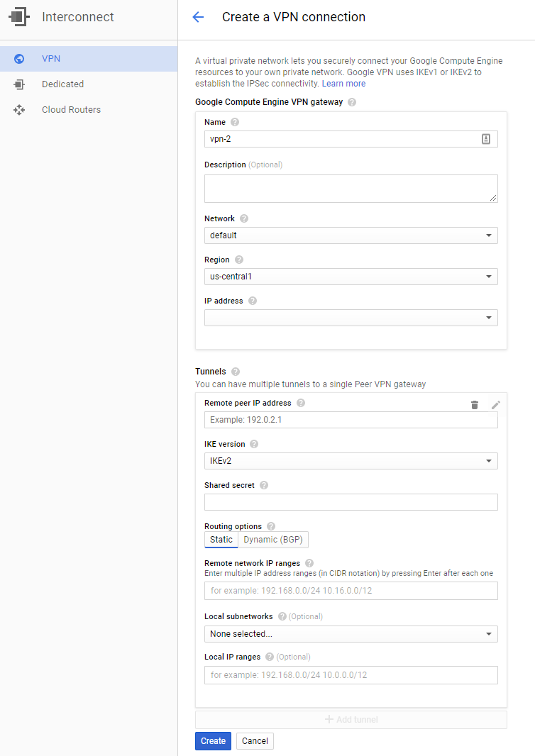This screenshot has height=756, width=535.
Task: Click into the Description text area
Action: [x=351, y=189]
